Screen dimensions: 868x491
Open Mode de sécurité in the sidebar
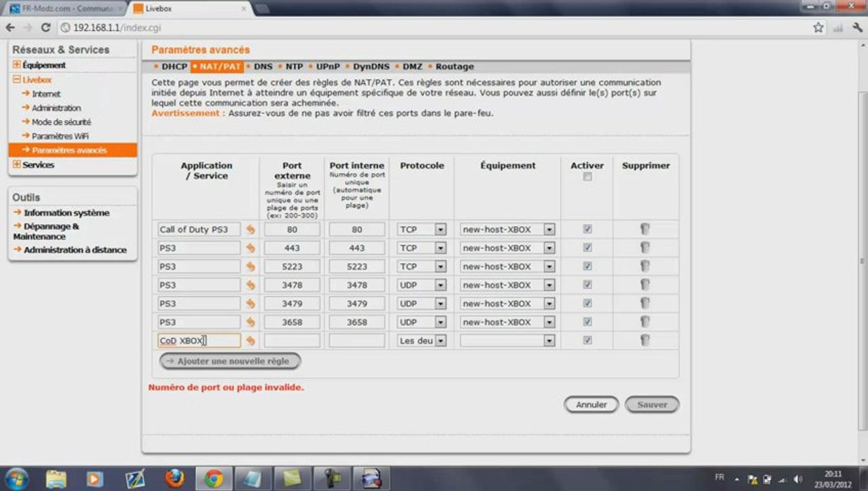pyautogui.click(x=61, y=122)
